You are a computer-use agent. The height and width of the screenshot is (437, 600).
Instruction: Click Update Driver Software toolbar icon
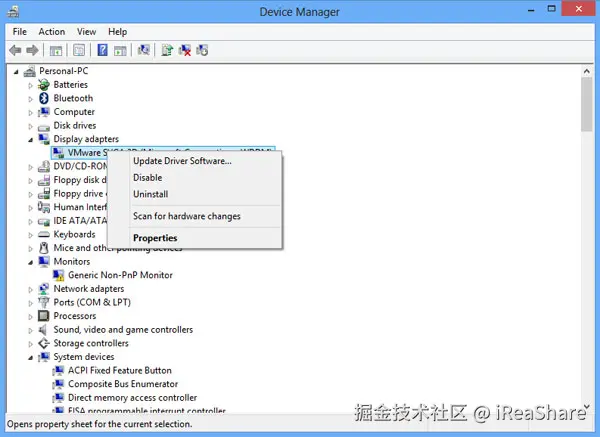pyautogui.click(x=167, y=50)
